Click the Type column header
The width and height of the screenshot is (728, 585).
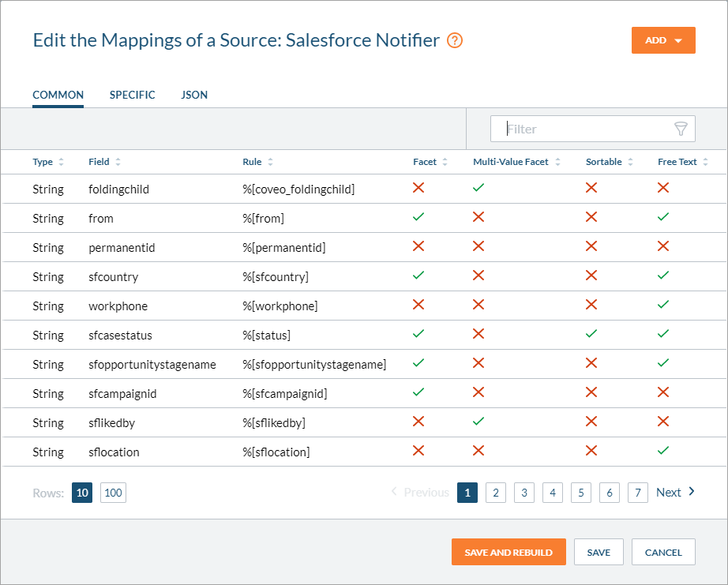[x=43, y=162]
